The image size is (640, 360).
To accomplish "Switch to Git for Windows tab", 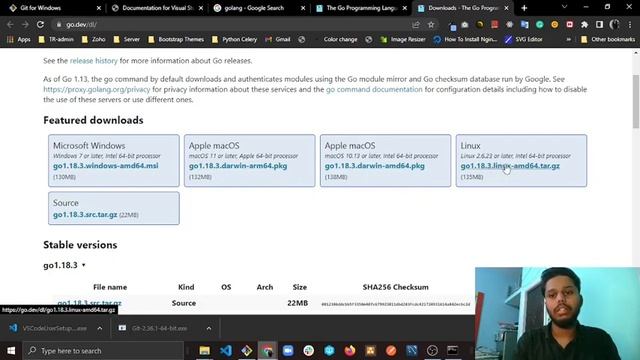I will pyautogui.click(x=55, y=8).
